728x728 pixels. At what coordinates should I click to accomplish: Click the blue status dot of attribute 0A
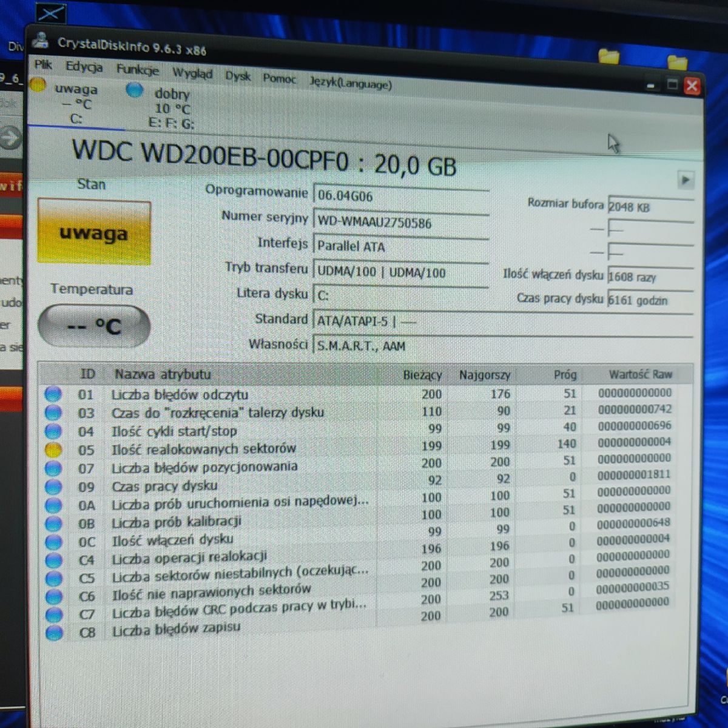point(53,505)
